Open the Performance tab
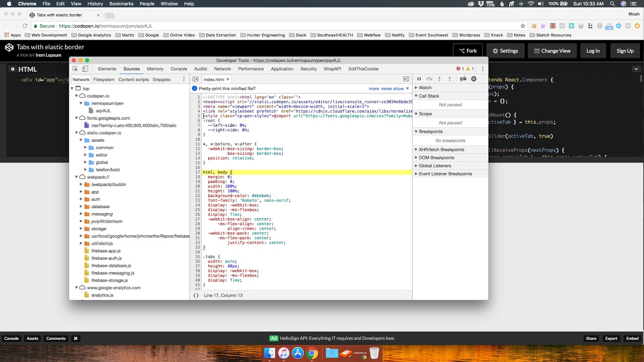 click(251, 69)
